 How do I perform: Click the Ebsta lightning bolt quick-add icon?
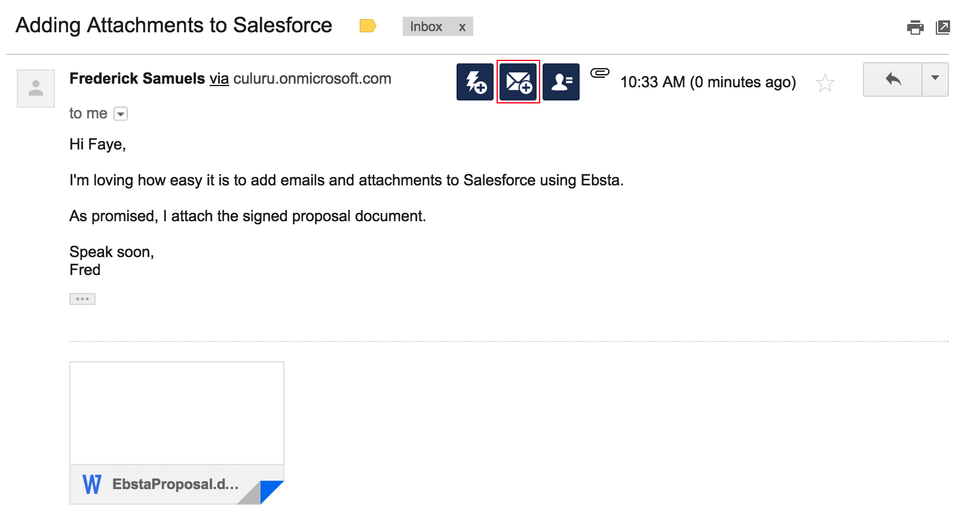tap(475, 82)
